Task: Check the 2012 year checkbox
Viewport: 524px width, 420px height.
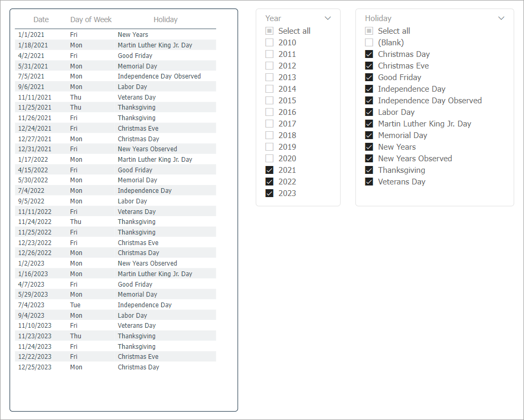Action: click(269, 66)
